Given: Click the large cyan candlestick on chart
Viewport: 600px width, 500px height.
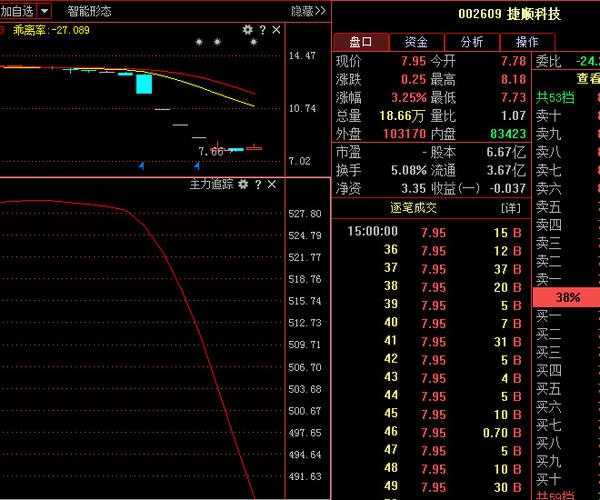Looking at the screenshot, I should (x=145, y=82).
